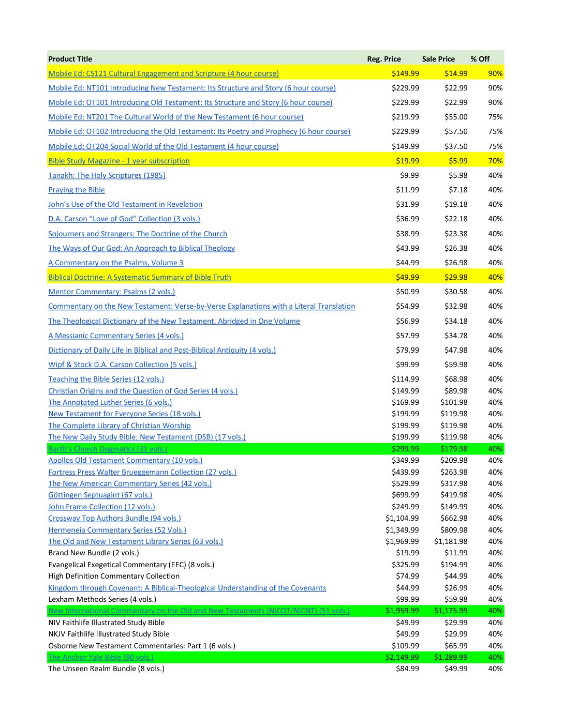Open Biblical Doctrine Systematic Summary link

[x=140, y=277]
